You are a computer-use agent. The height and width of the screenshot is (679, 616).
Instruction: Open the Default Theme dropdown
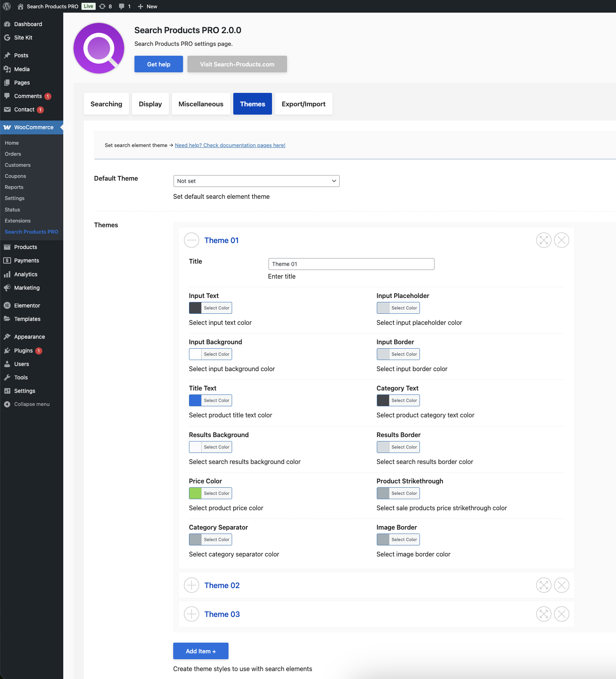point(256,181)
